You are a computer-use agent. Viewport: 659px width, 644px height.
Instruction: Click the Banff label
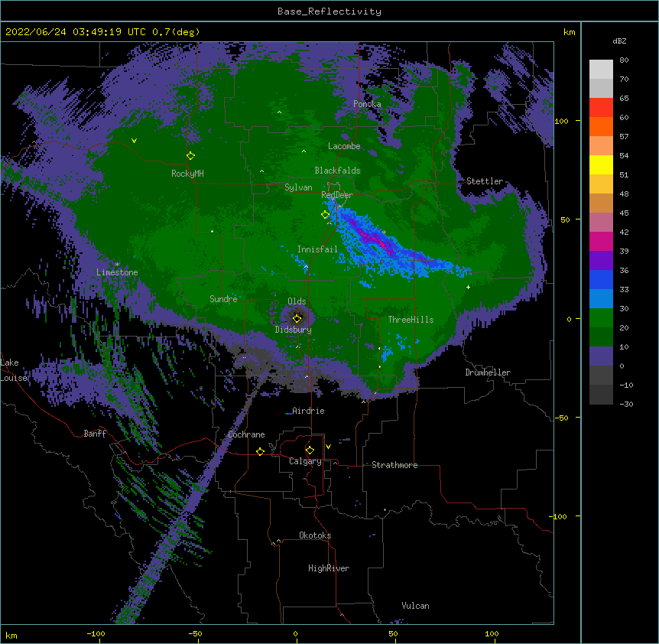[x=95, y=434]
